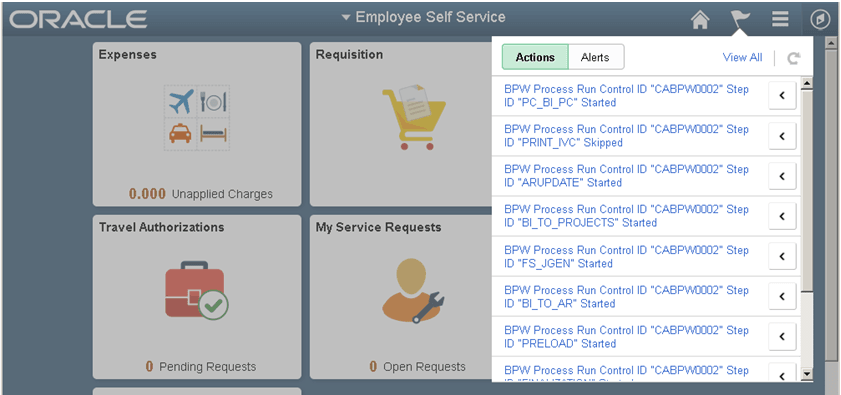This screenshot has width=841, height=395.
Task: Click the notification list scrollbar thumb
Action: [x=807, y=191]
